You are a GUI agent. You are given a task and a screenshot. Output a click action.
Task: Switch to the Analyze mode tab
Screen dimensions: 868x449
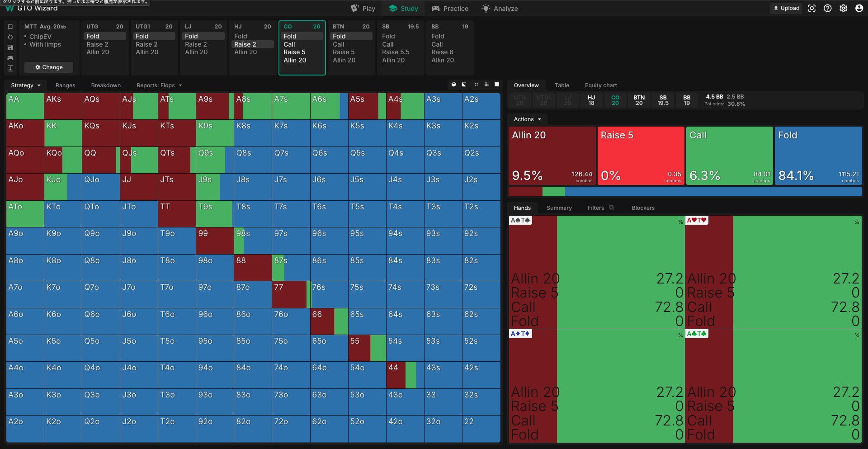[x=500, y=9]
